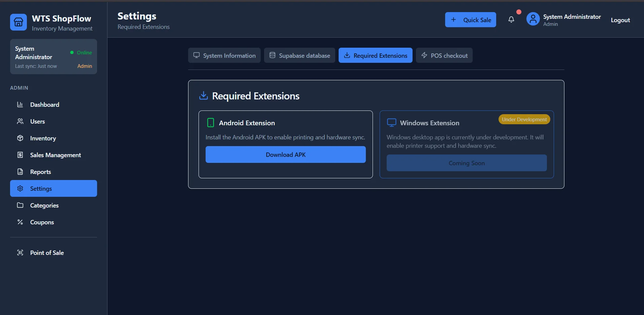
Task: Click the Categories folder icon
Action: click(20, 205)
